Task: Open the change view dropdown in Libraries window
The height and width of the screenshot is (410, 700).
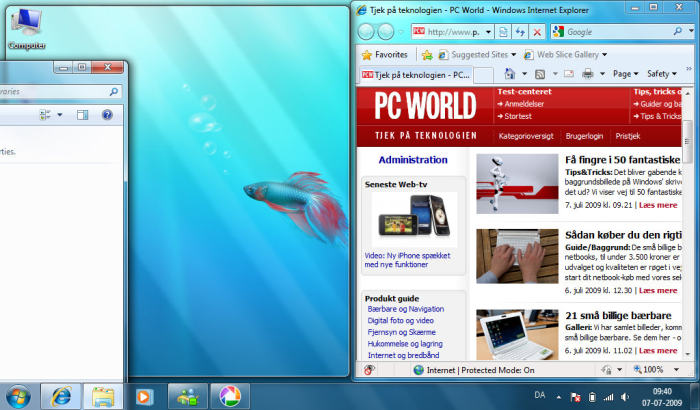Action: [x=59, y=115]
